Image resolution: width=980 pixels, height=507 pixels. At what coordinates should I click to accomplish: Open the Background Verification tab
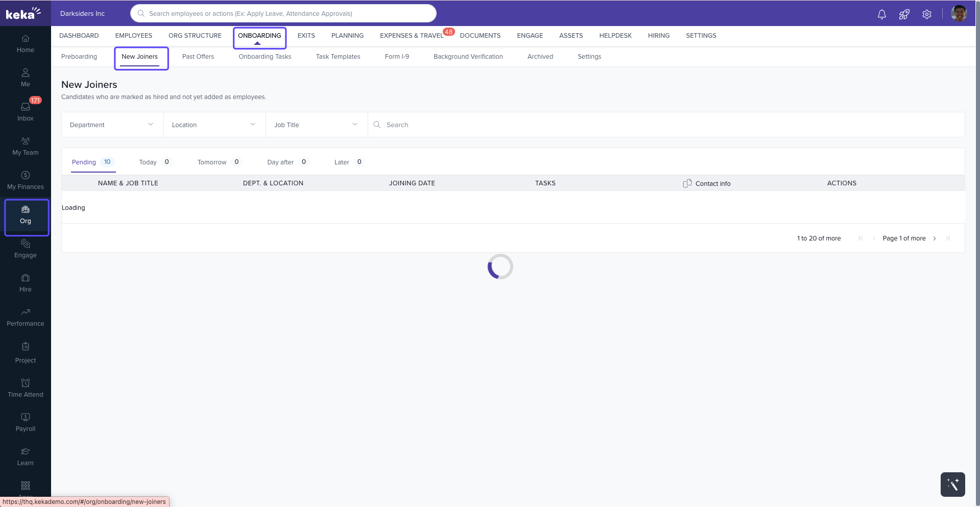[x=468, y=57]
